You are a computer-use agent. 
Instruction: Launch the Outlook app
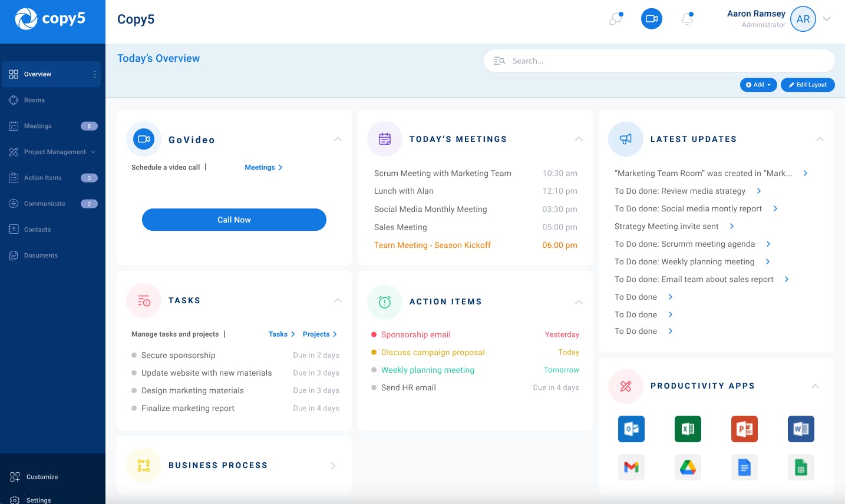pyautogui.click(x=631, y=429)
